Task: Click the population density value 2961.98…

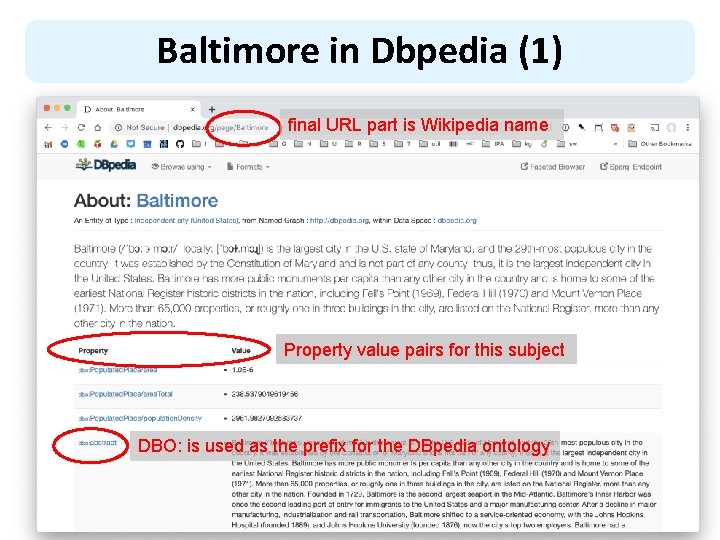Action: [x=266, y=418]
